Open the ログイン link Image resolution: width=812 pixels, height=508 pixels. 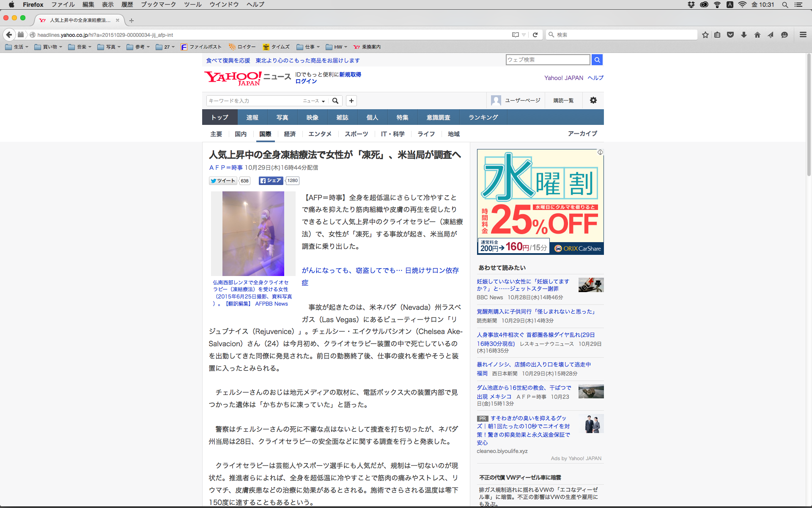(x=306, y=81)
